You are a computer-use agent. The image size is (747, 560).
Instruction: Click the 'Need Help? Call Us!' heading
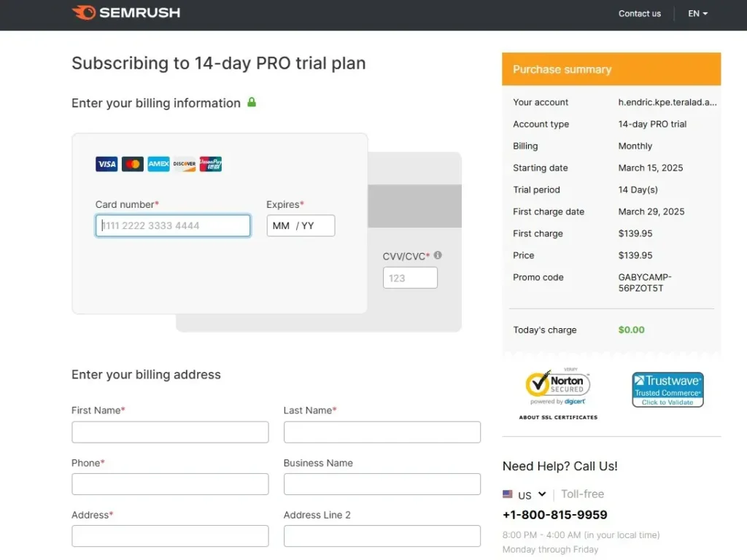[x=560, y=466]
